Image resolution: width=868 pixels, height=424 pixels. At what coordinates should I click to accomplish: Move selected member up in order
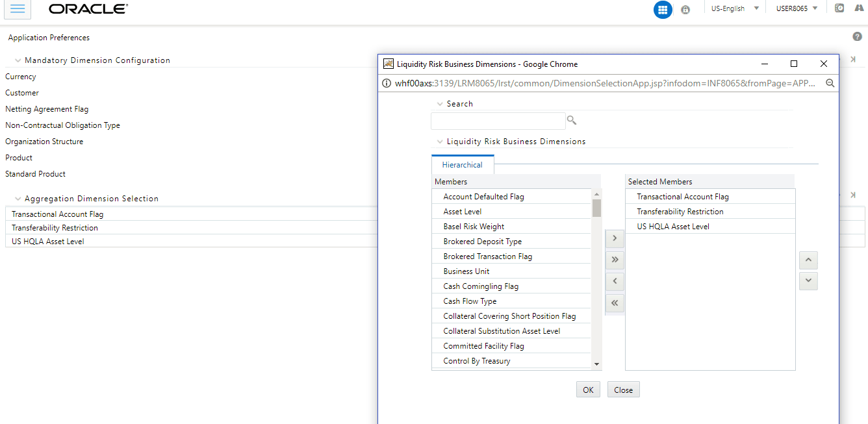[x=808, y=260]
